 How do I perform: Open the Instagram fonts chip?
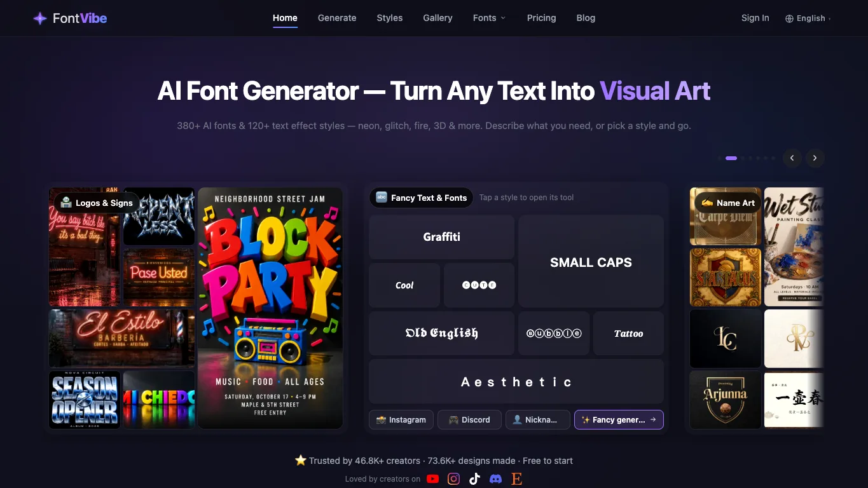click(x=401, y=420)
